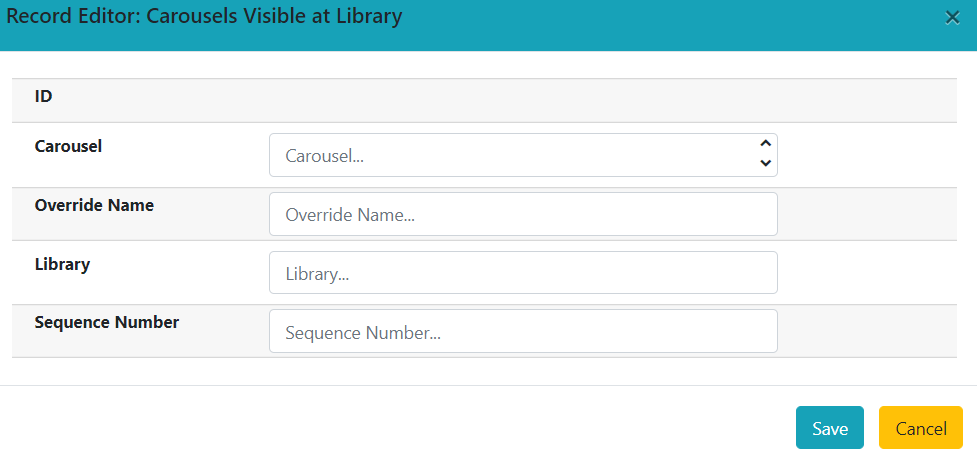Click the "Sequence Number..." placeholder text
The height and width of the screenshot is (461, 977).
362,332
